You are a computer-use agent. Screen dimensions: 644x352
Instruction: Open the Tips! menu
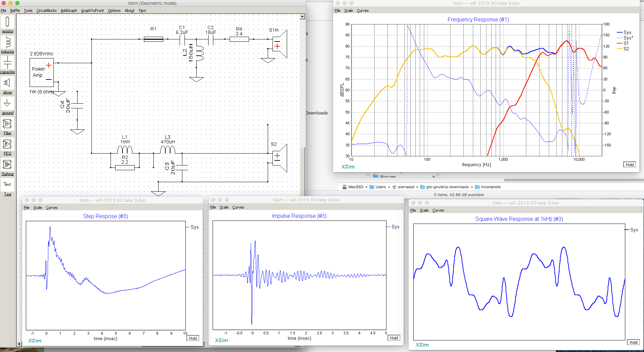(142, 11)
